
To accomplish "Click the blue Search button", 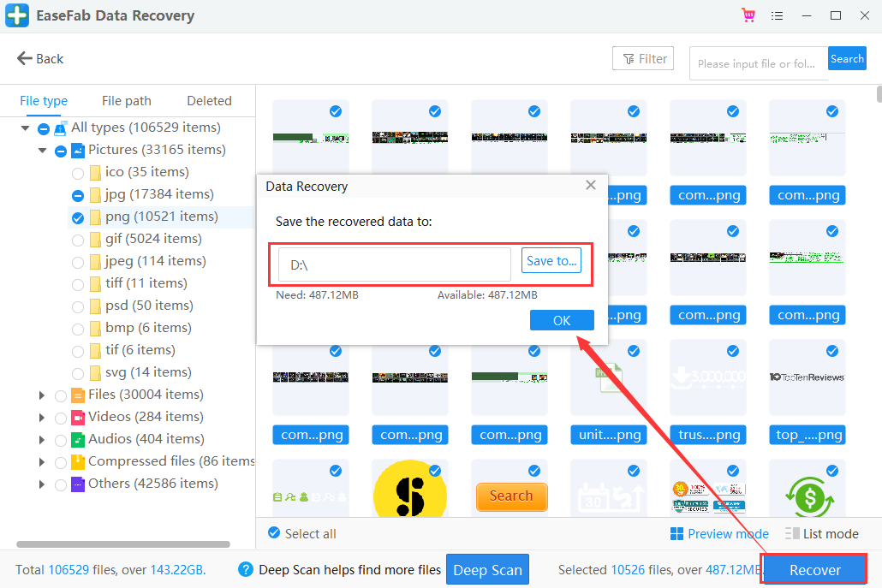I will coord(847,58).
